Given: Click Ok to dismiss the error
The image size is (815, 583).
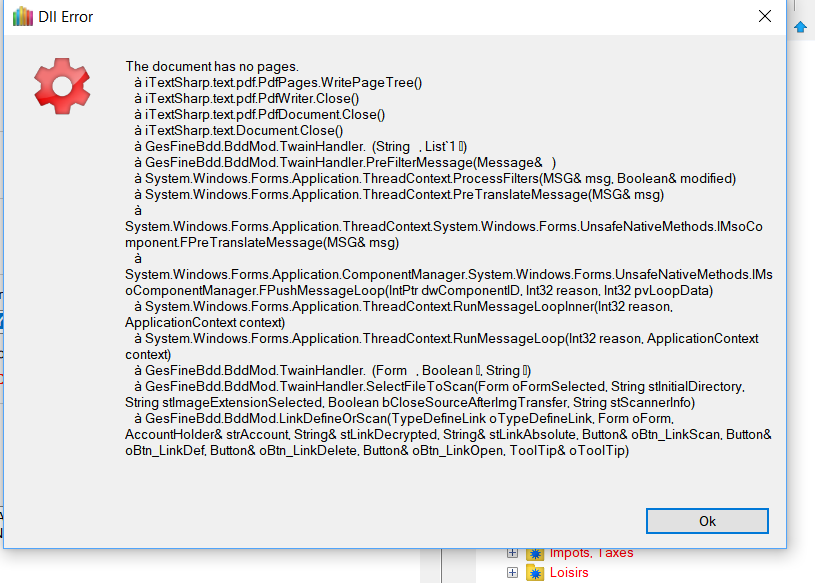Looking at the screenshot, I should click(707, 521).
